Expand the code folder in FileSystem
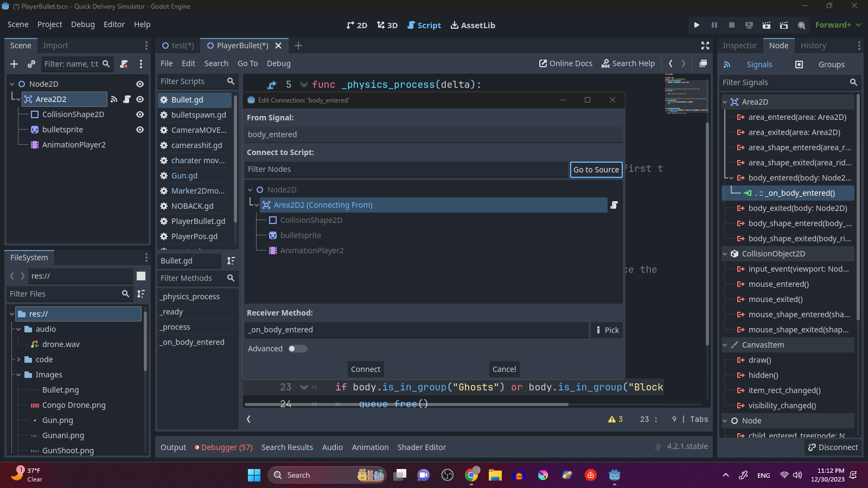Screen dimensions: 868x488 (18, 359)
